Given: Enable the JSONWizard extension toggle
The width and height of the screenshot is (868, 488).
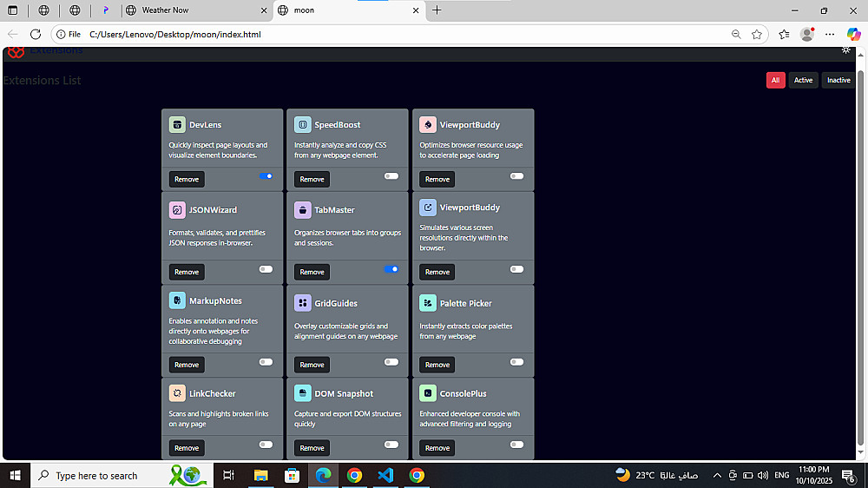Looking at the screenshot, I should click(266, 269).
